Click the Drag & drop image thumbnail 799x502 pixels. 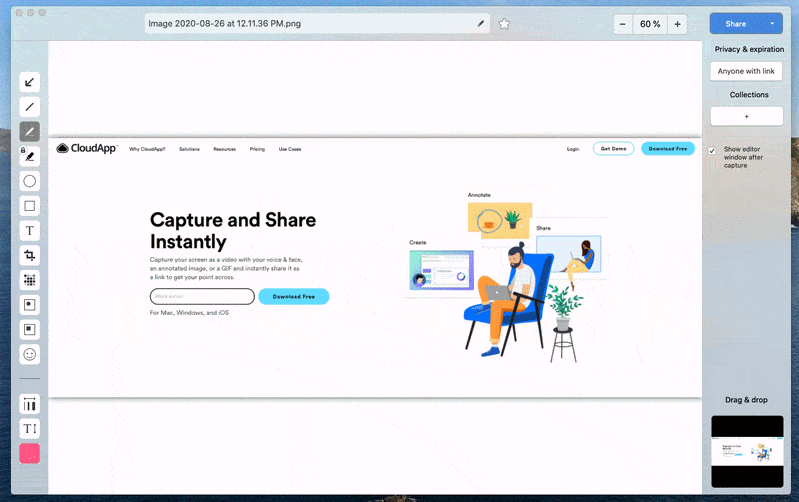click(747, 452)
